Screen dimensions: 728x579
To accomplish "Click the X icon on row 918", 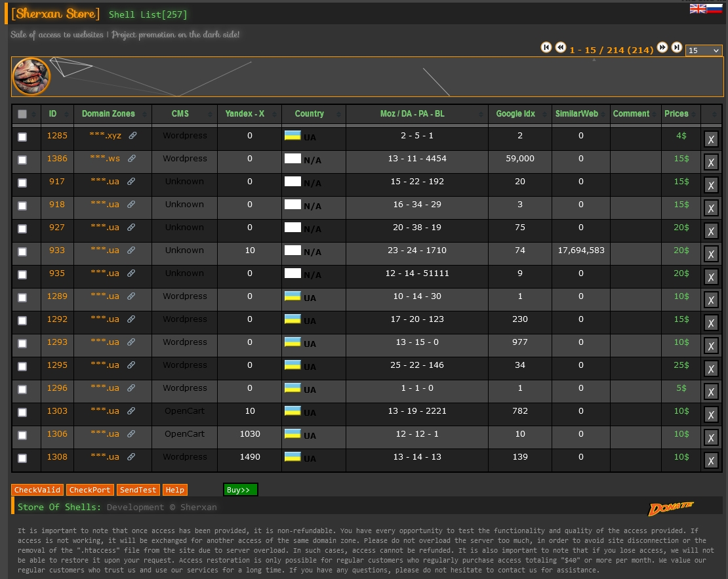I will 711,208.
